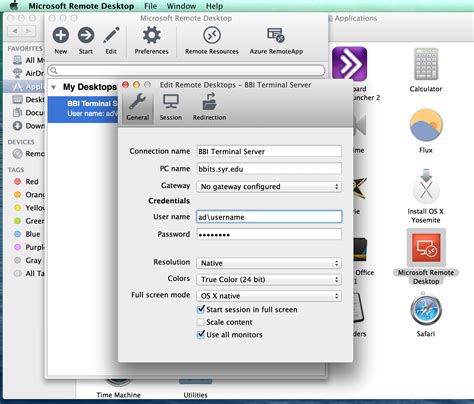Open the Window menu
474x404 pixels.
point(181,6)
